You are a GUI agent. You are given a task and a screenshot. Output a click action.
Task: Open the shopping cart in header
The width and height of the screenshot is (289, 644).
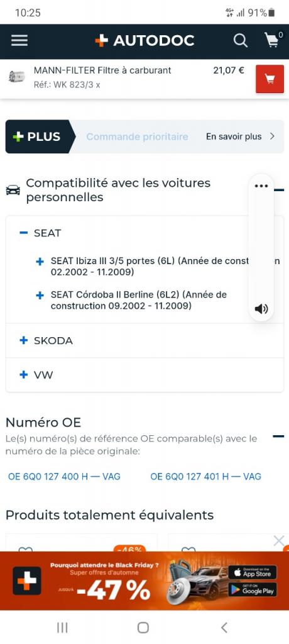click(273, 40)
